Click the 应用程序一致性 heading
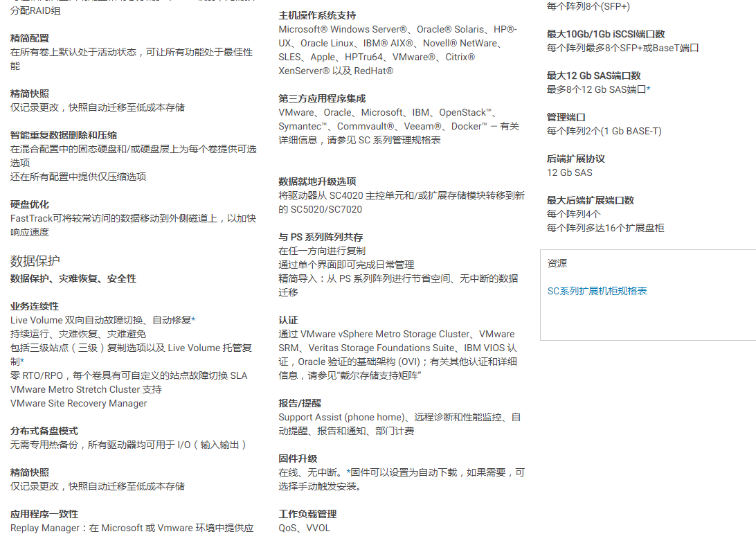The height and width of the screenshot is (534, 756). (x=44, y=514)
